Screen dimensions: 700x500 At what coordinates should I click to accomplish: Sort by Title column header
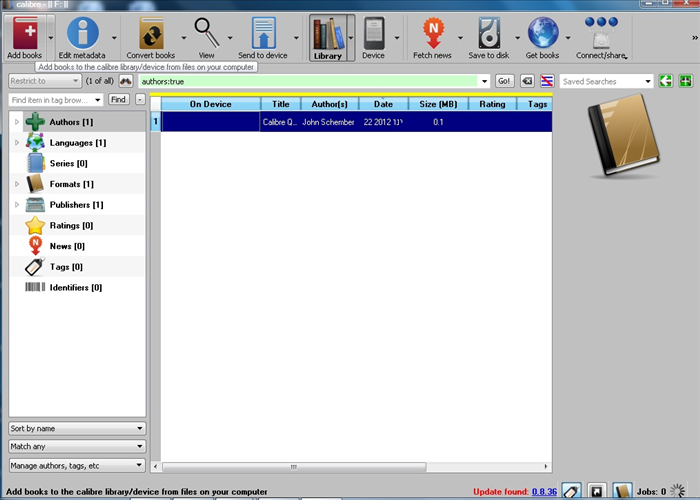click(281, 104)
